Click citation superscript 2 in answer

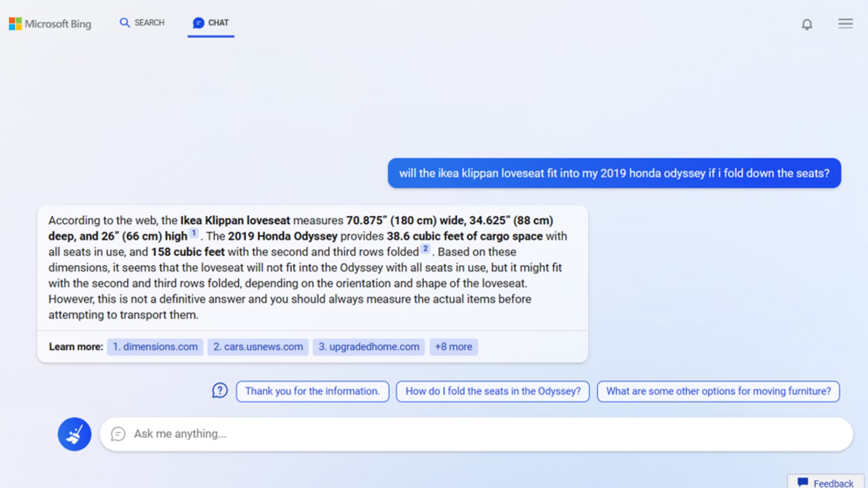[425, 249]
